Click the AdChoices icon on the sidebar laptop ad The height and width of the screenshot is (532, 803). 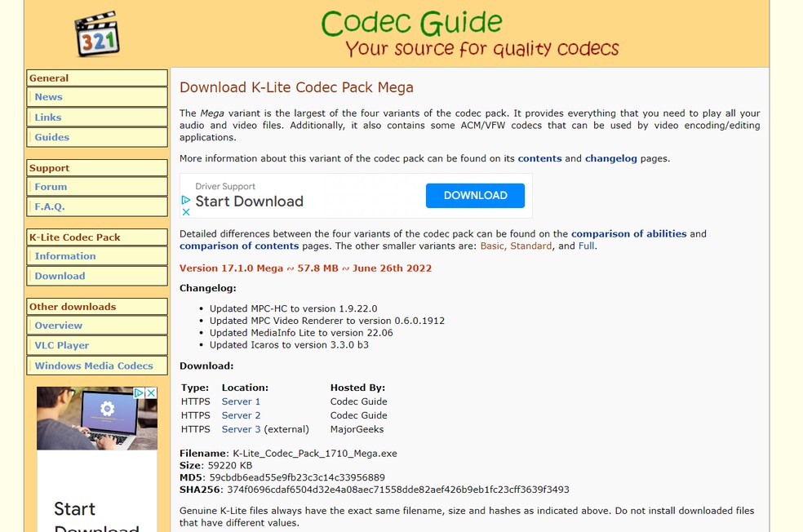coord(139,392)
